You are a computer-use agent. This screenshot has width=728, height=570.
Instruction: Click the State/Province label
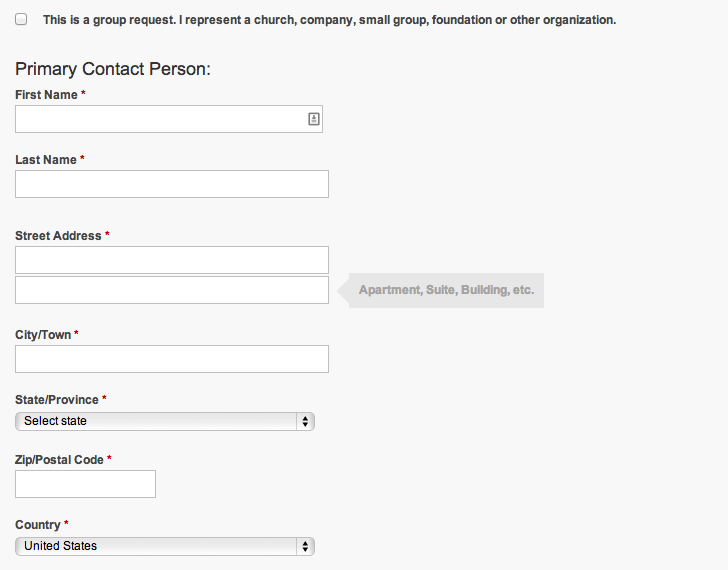(x=57, y=400)
